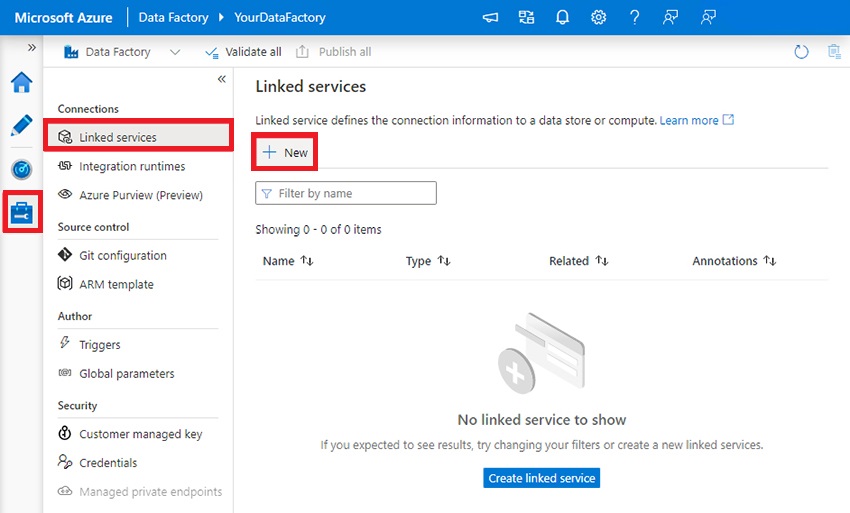The height and width of the screenshot is (513, 850).
Task: Open the Manage toolbox icon
Action: pos(21,212)
